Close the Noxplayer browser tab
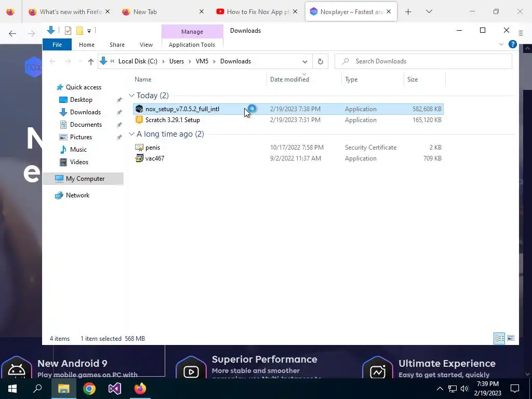The width and height of the screenshot is (532, 399). [389, 11]
